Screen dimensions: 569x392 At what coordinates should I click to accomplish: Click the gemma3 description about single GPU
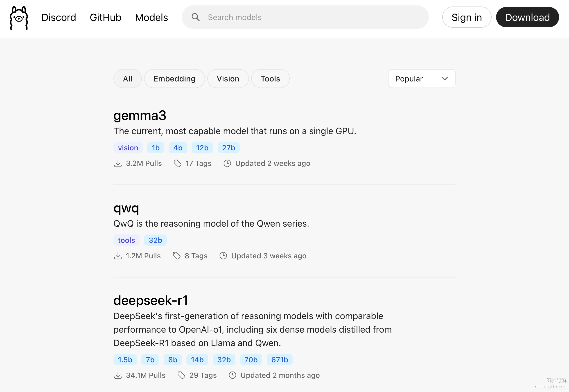point(235,131)
